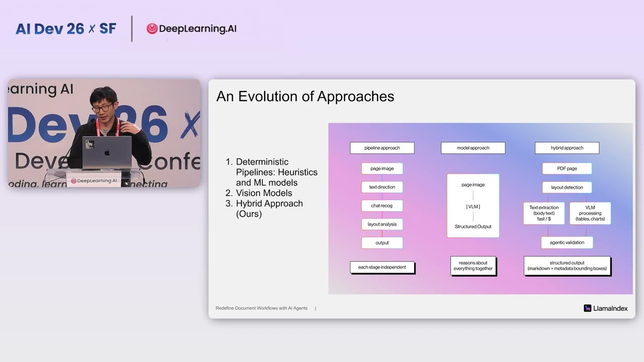
Task: Click the layout detection box
Action: tap(567, 187)
